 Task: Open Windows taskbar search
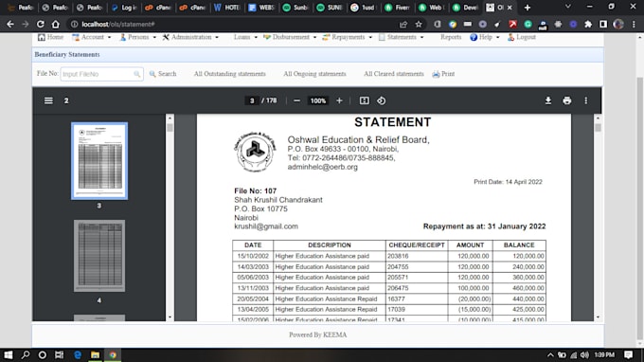pos(26,354)
